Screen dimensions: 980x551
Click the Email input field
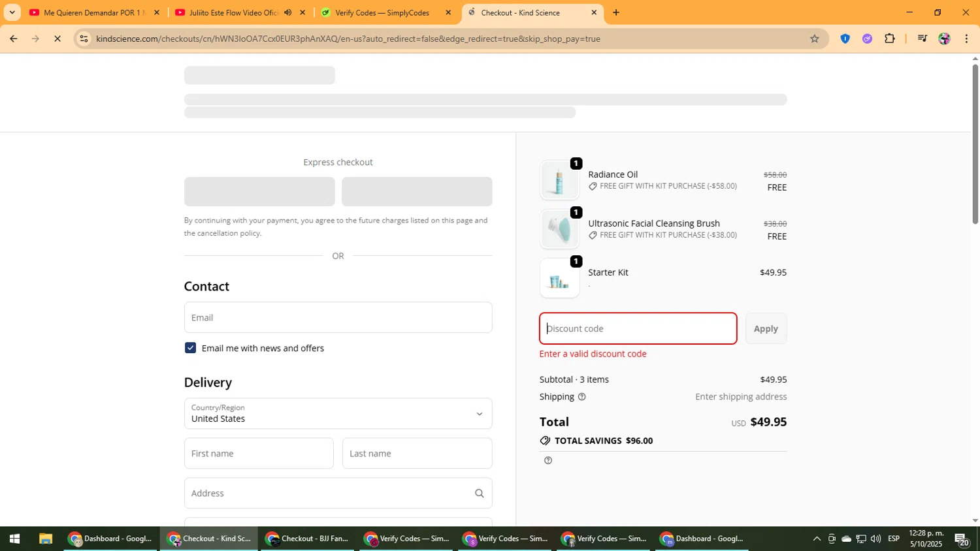(338, 317)
